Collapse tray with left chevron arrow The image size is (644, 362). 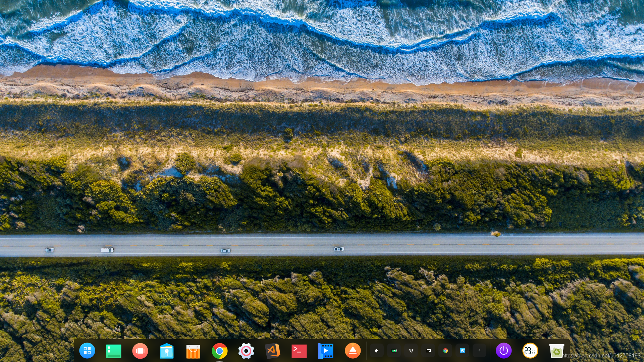pos(480,351)
